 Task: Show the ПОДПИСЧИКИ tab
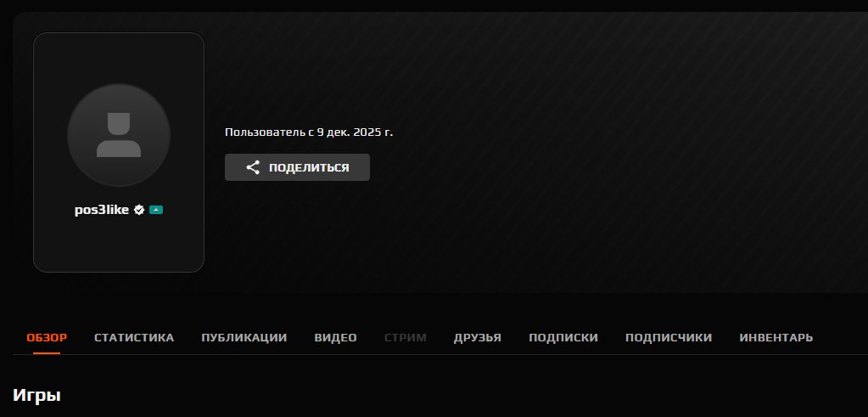[x=668, y=338]
